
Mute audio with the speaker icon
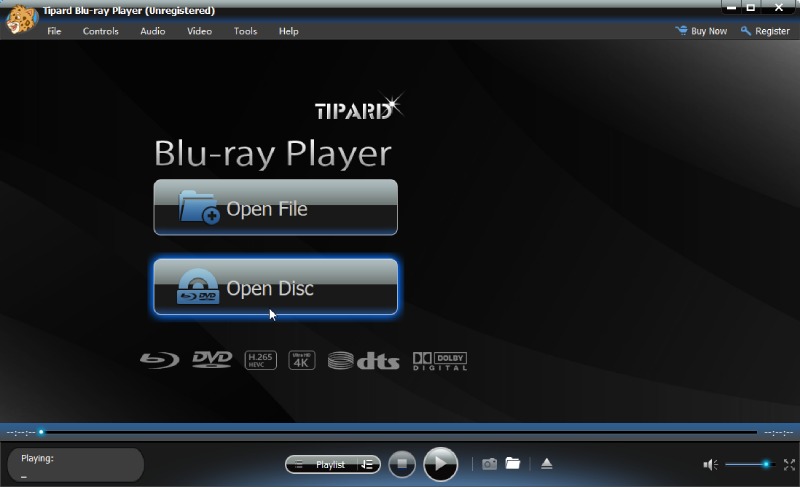click(x=710, y=465)
